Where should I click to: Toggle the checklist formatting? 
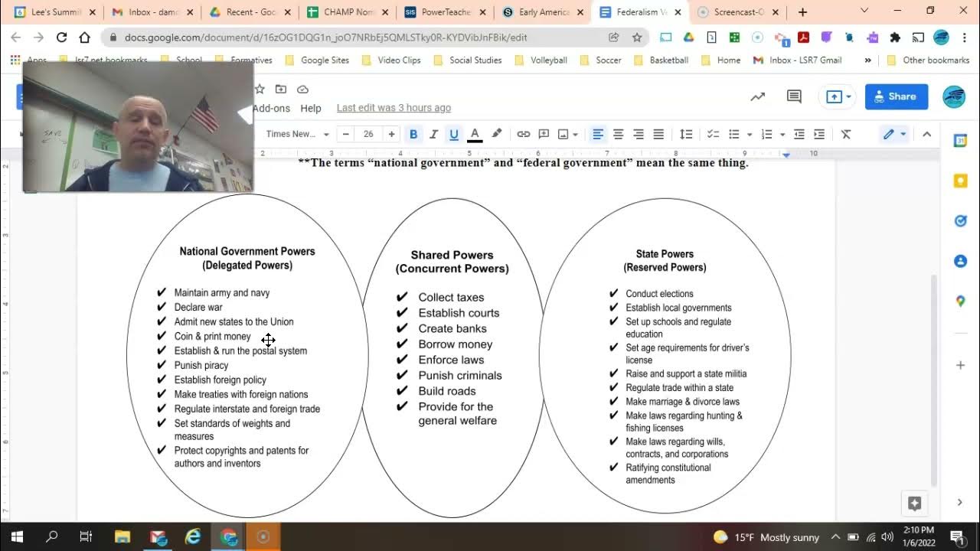pyautogui.click(x=713, y=134)
